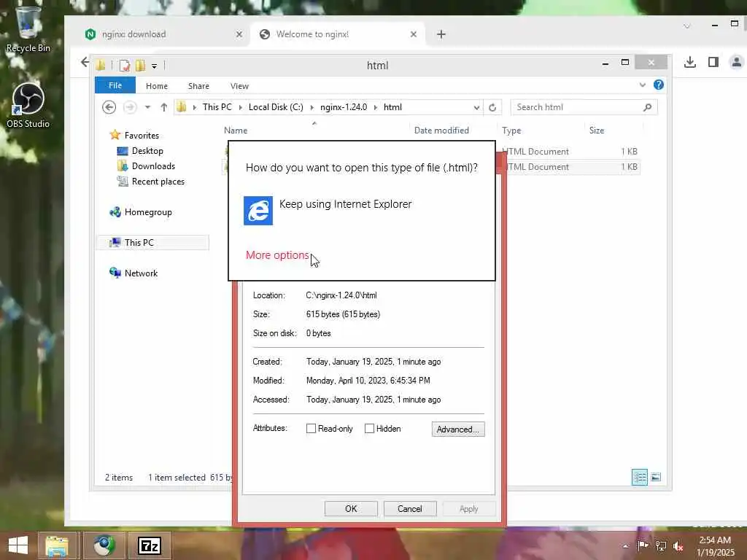The width and height of the screenshot is (747, 560).
Task: Select Recent places under Favorites
Action: coord(158,182)
